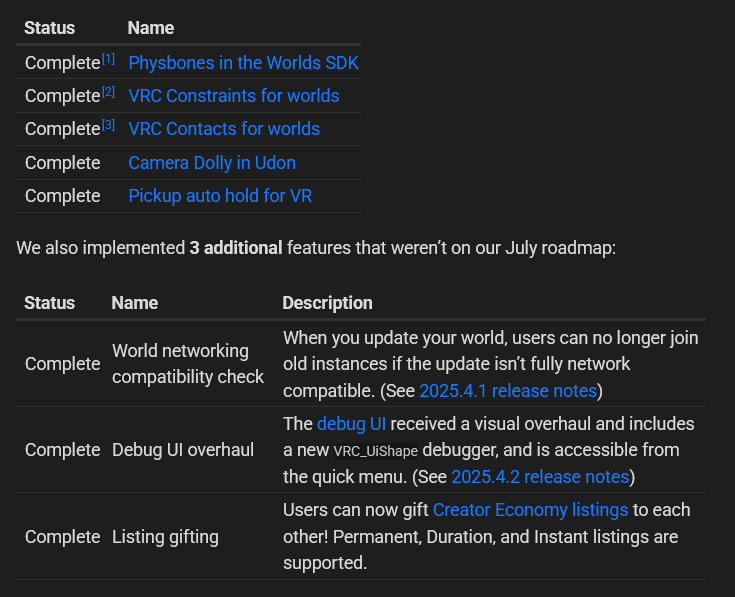Follow footnote [3] beside Complete

click(108, 125)
